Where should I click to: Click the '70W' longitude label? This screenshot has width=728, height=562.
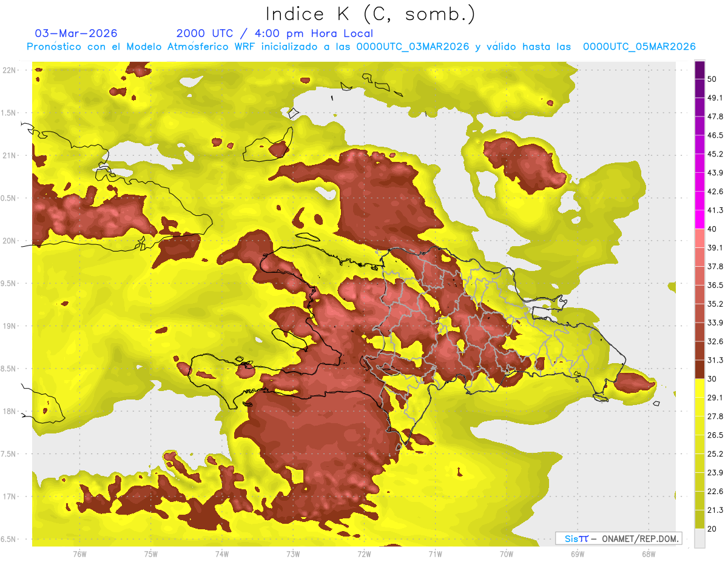(x=507, y=554)
